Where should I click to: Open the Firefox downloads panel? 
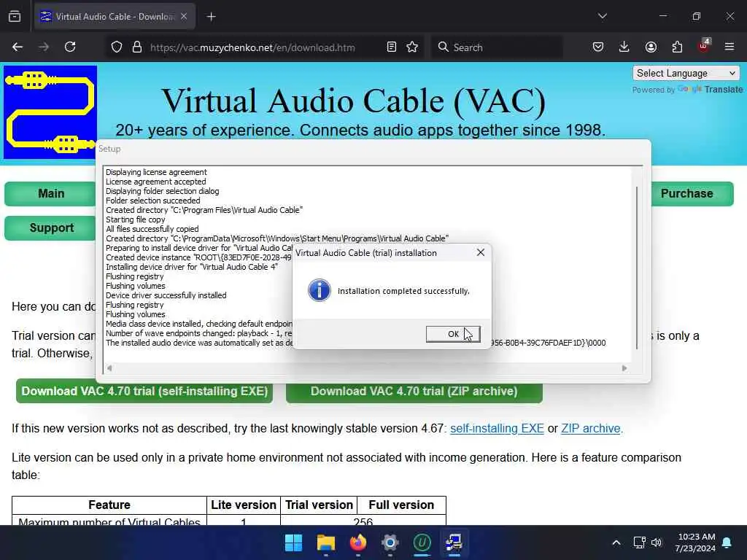[624, 47]
